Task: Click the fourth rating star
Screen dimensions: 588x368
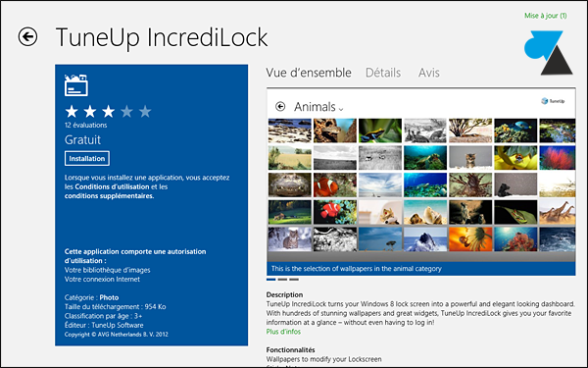Action: click(126, 111)
